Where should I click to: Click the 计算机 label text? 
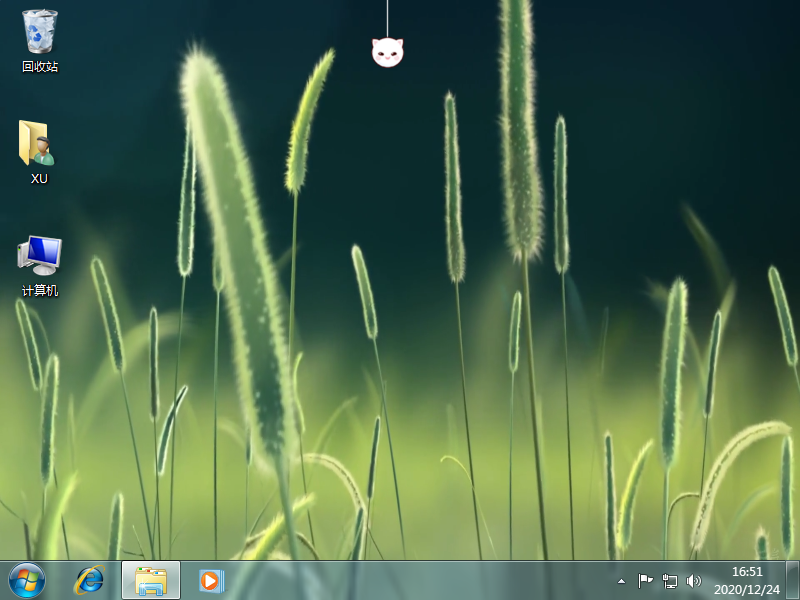[40, 291]
